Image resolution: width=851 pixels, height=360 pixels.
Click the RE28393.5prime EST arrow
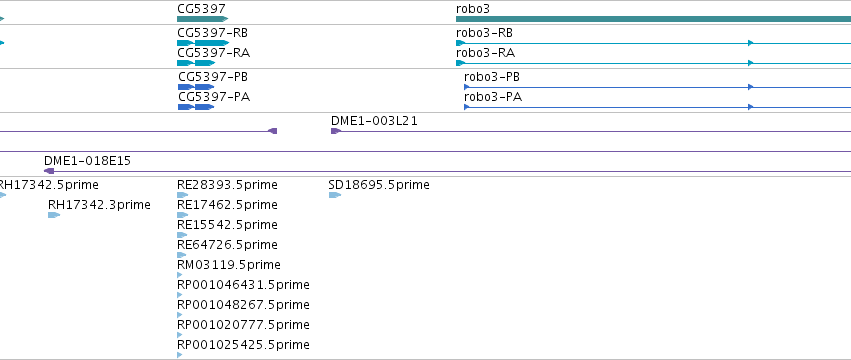(182, 195)
